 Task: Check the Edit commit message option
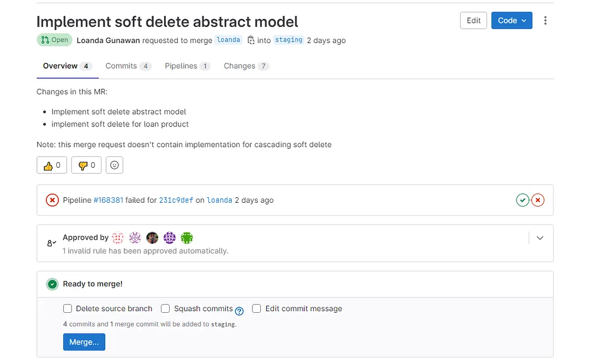pos(256,308)
